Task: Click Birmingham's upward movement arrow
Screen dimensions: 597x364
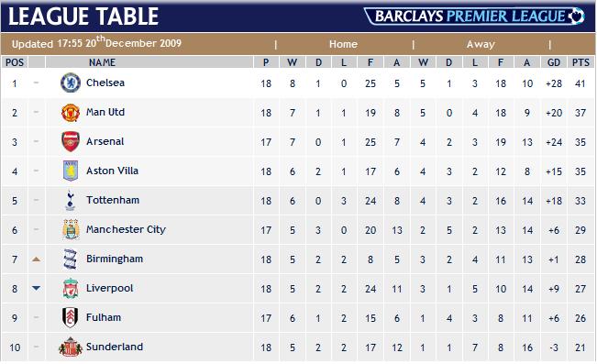Action: coord(36,259)
